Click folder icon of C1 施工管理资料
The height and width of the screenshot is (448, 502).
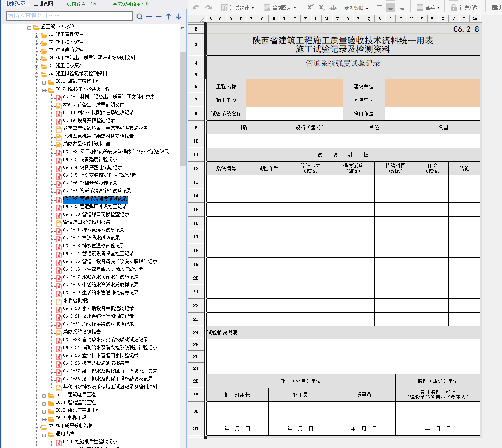43,35
